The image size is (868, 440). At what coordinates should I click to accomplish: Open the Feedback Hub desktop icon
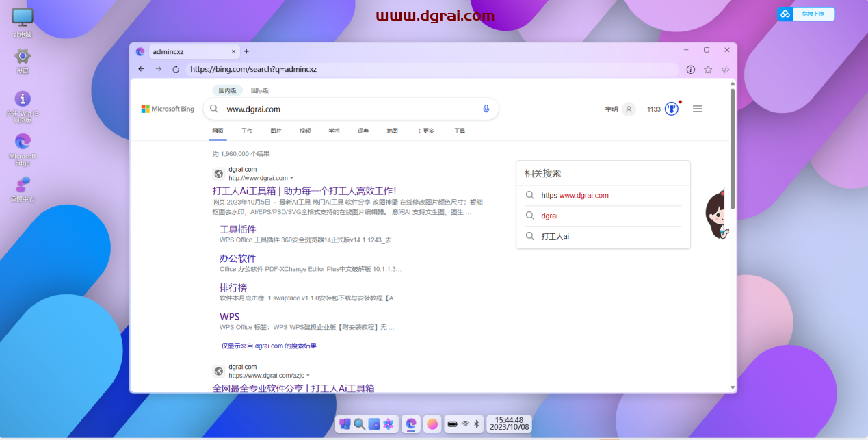click(23, 188)
